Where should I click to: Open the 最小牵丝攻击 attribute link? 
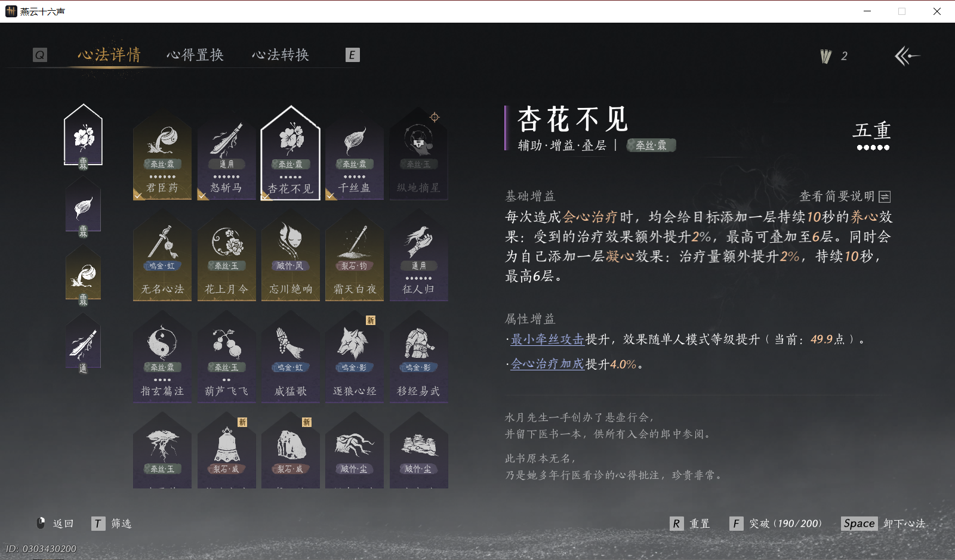(547, 339)
